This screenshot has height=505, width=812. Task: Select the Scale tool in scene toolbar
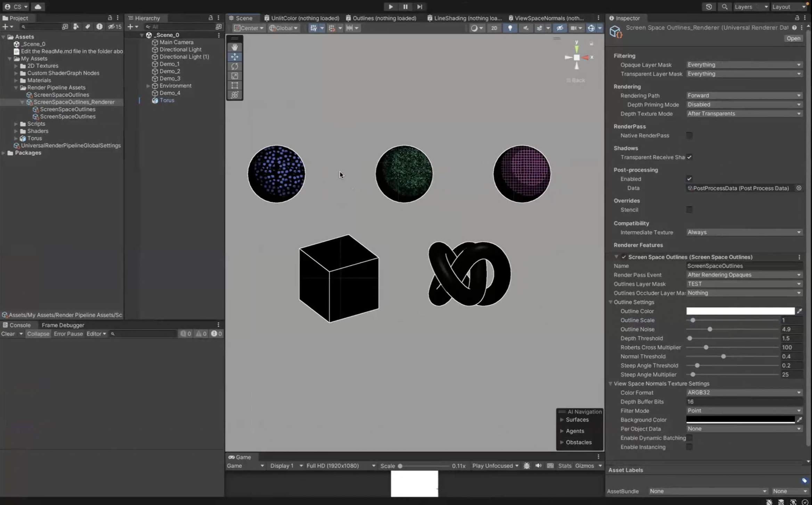point(235,76)
